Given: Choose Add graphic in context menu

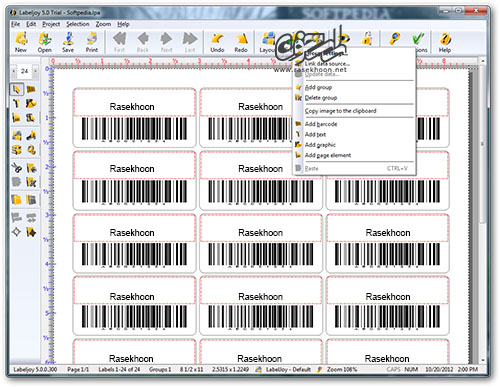Looking at the screenshot, I should pos(354,145).
